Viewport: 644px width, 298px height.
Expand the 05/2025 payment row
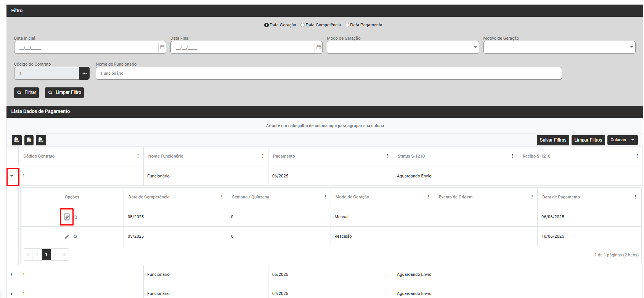click(x=12, y=274)
